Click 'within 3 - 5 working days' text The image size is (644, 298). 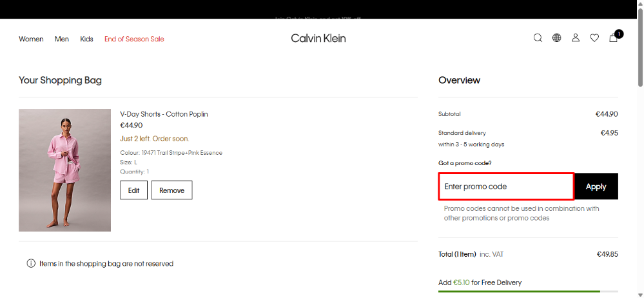471,144
